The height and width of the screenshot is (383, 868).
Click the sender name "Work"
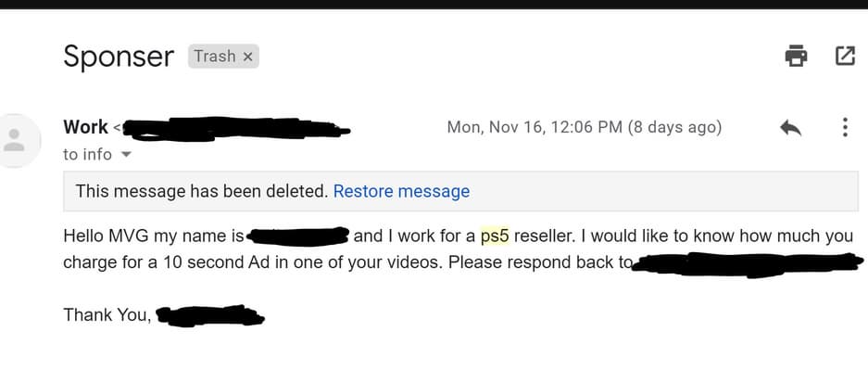pos(85,127)
